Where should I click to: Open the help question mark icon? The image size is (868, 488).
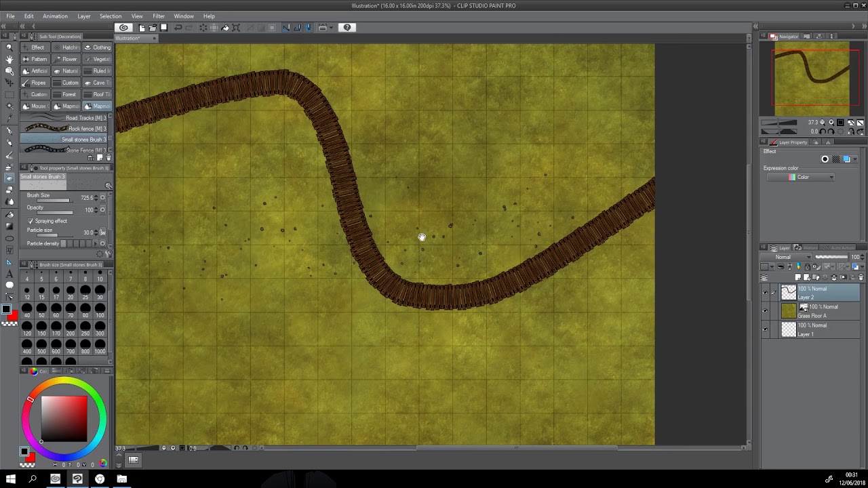[x=347, y=28]
